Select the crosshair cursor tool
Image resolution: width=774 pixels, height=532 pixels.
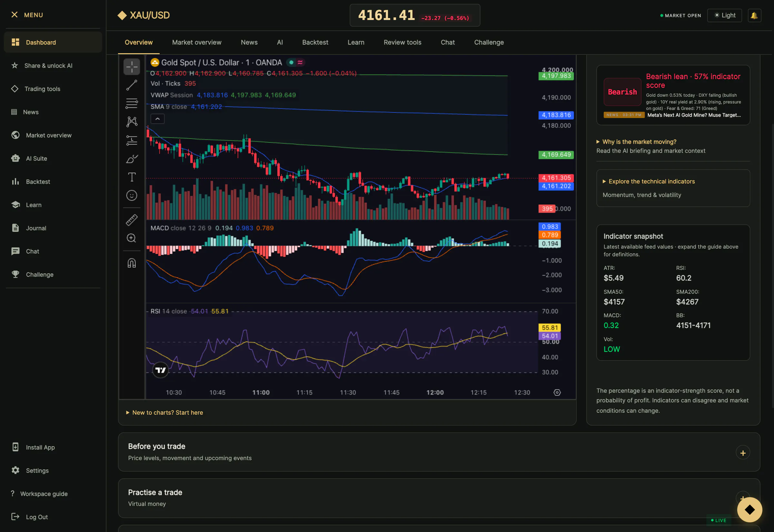tap(132, 67)
